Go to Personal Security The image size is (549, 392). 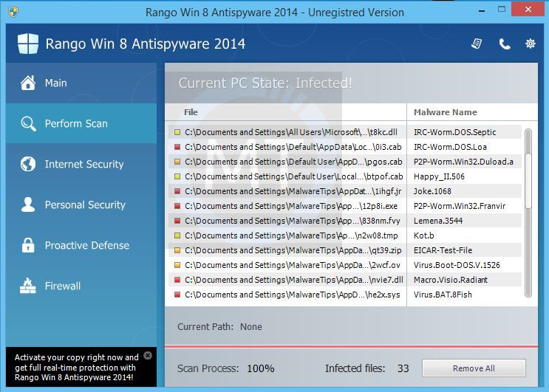click(81, 204)
